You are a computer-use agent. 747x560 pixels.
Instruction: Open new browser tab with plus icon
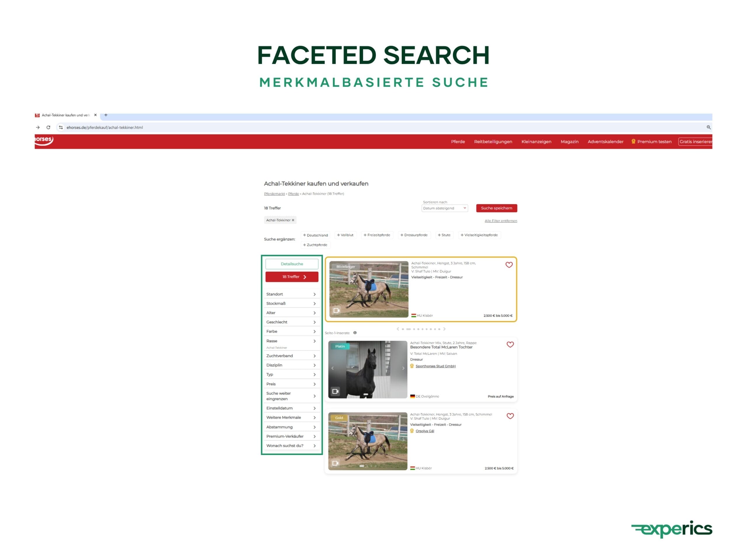[106, 115]
